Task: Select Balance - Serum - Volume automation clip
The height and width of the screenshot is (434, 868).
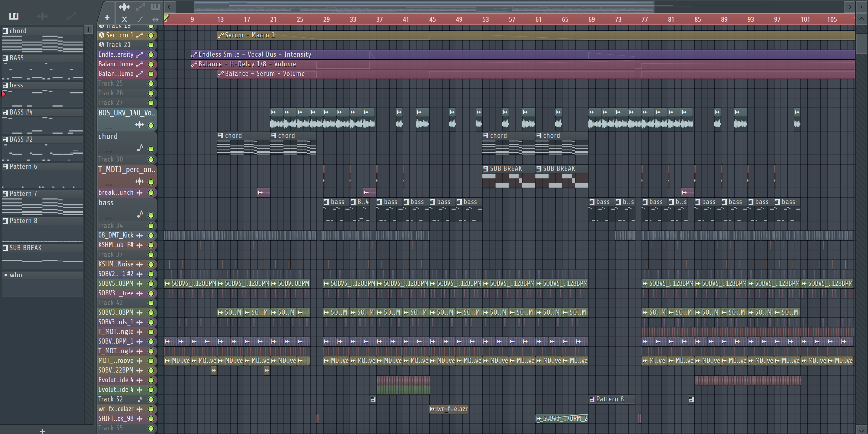Action: click(536, 74)
